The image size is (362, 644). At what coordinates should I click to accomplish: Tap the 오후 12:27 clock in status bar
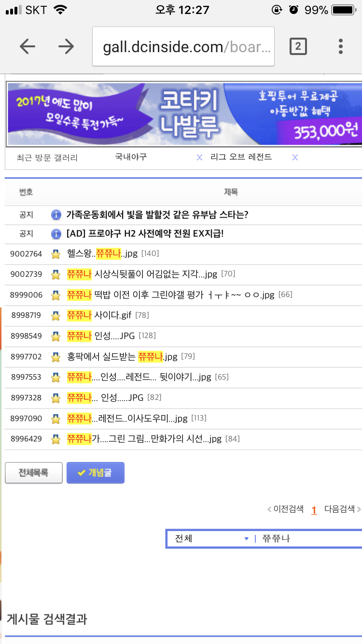point(181,10)
